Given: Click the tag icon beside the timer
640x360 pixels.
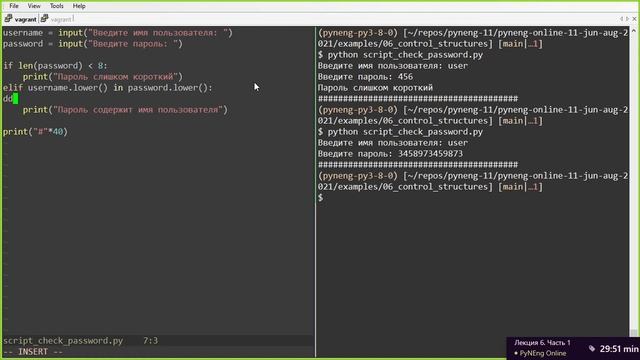Looking at the screenshot, I should pos(592,349).
